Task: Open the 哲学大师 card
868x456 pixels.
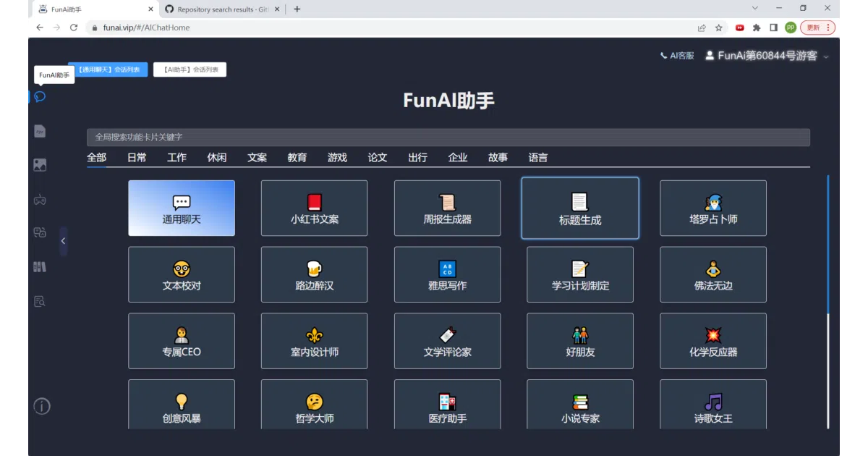Action: [x=314, y=405]
